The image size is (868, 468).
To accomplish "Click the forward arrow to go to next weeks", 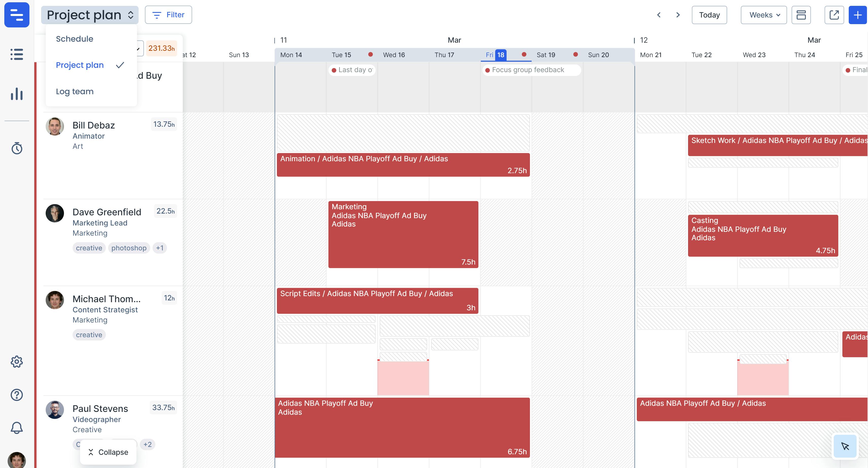I will pos(678,15).
